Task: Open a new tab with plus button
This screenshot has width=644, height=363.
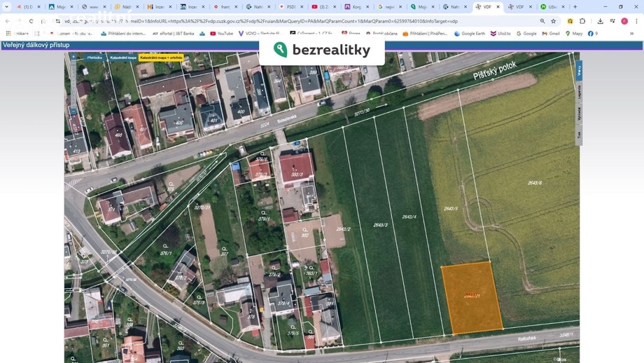Action: pyautogui.click(x=575, y=7)
